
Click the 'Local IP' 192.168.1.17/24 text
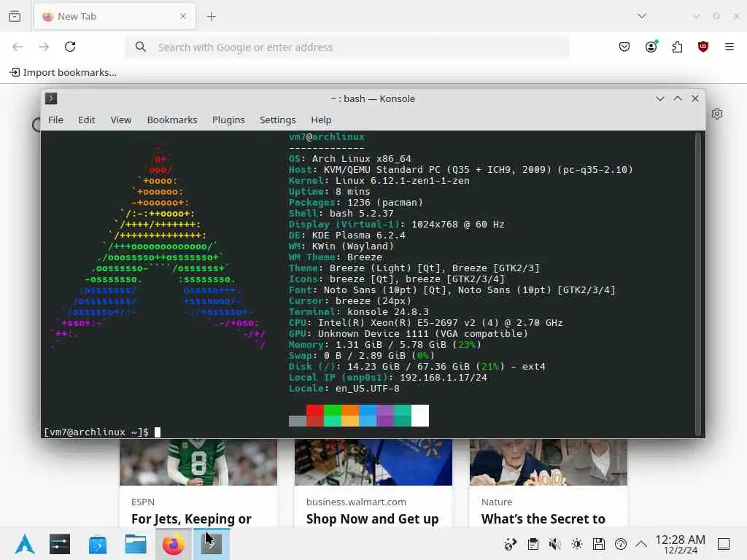(x=444, y=378)
